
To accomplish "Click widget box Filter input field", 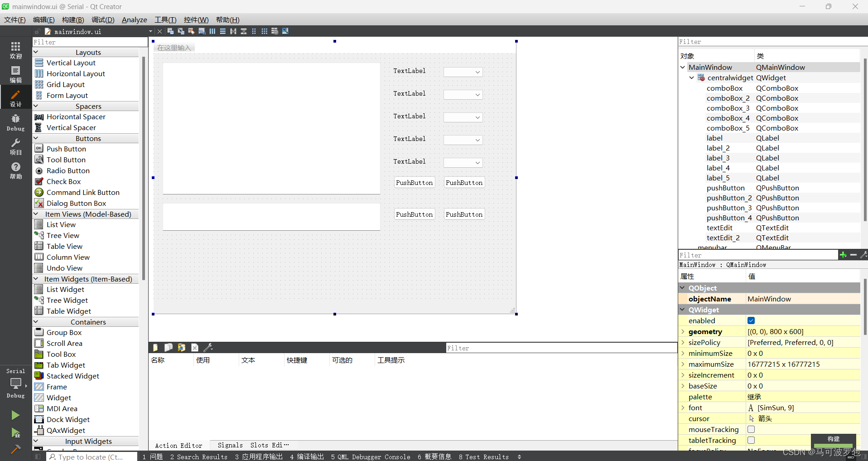I will (90, 42).
